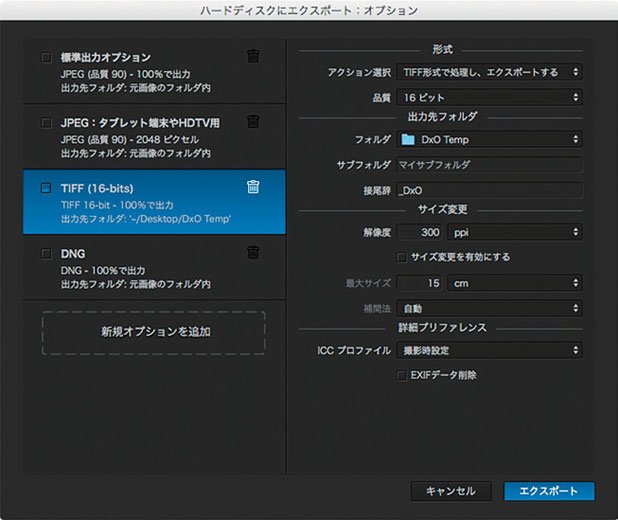Viewport: 618px width, 520px height.
Task: Click the 解像度 300 value field
Action: [420, 232]
